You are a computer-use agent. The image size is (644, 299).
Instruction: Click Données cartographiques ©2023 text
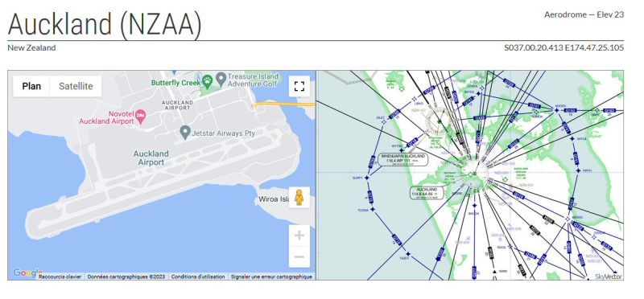[x=126, y=276]
